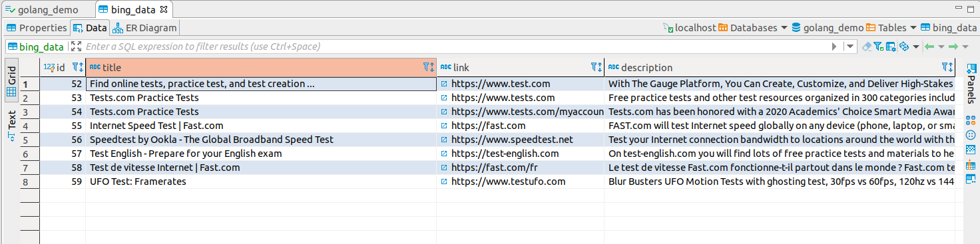The width and height of the screenshot is (980, 244).
Task: Select row header number 5
Action: tap(29, 140)
